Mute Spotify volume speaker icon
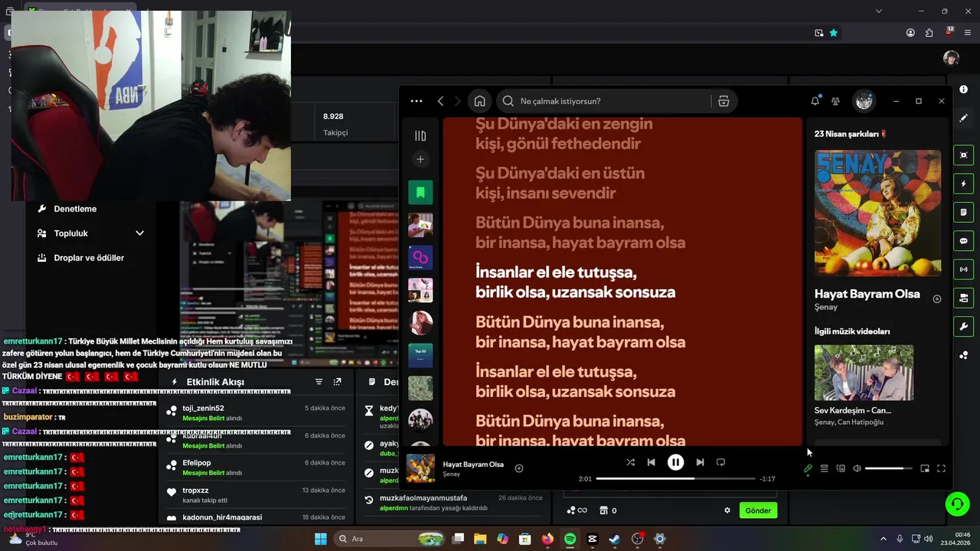Screen dimensions: 980x551 click(x=857, y=468)
